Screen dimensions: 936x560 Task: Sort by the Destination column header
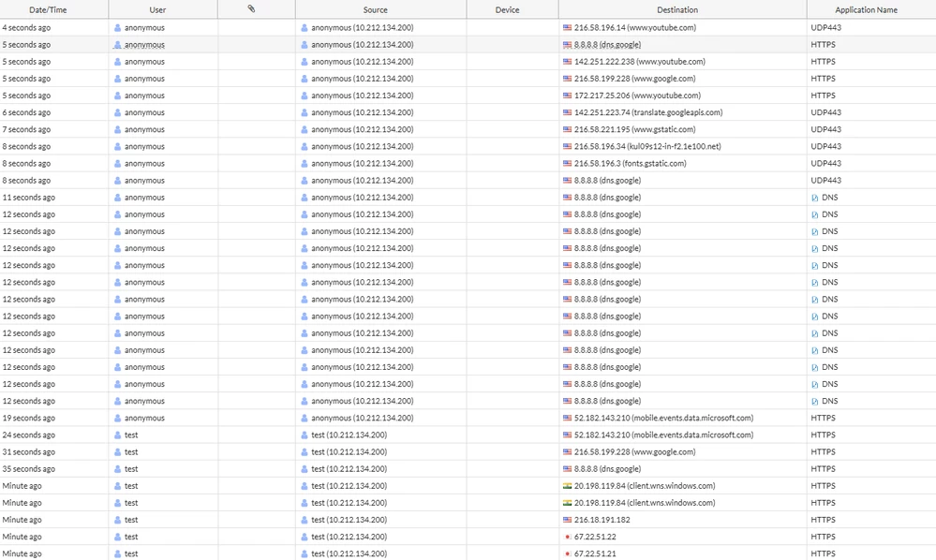pos(676,9)
